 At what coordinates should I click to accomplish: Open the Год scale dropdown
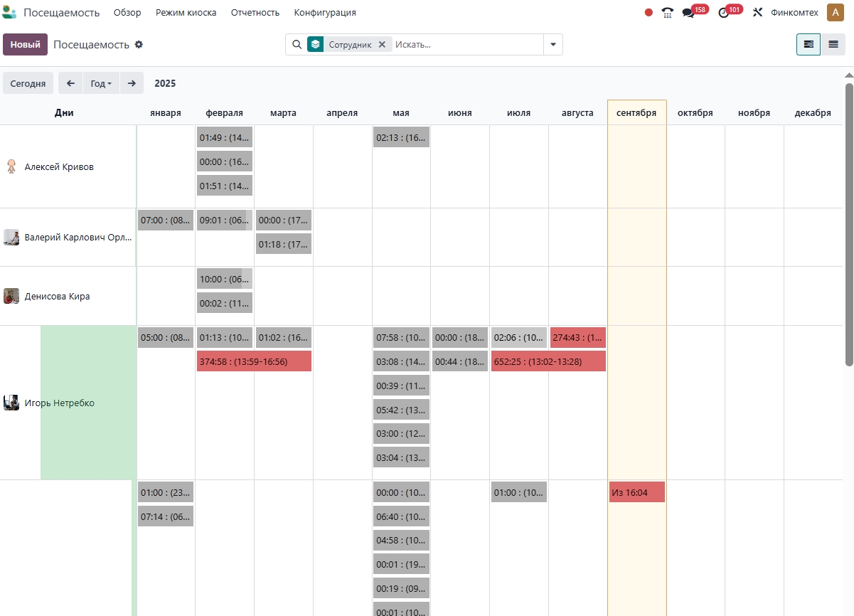[102, 83]
